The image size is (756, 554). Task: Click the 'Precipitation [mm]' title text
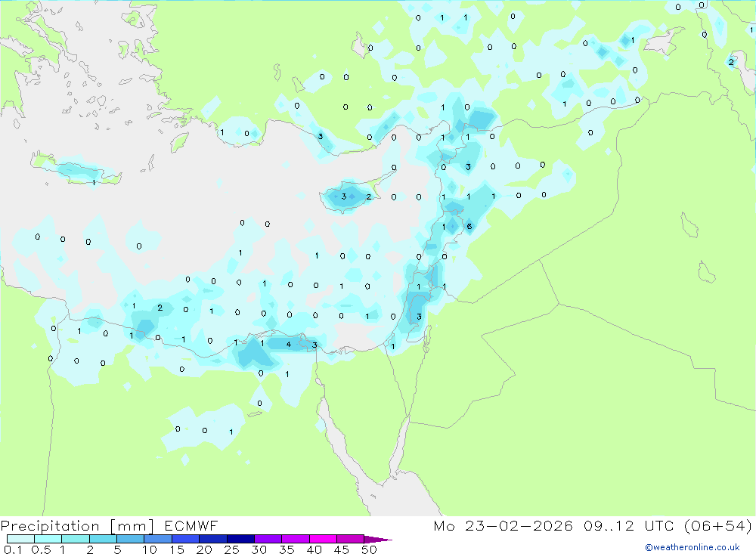pos(77,526)
